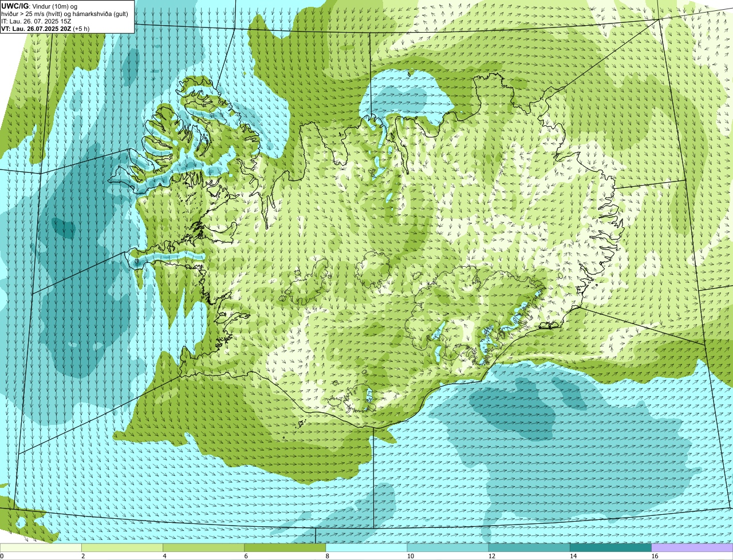
Task: Click the legend scale label '2'
Action: click(83, 556)
